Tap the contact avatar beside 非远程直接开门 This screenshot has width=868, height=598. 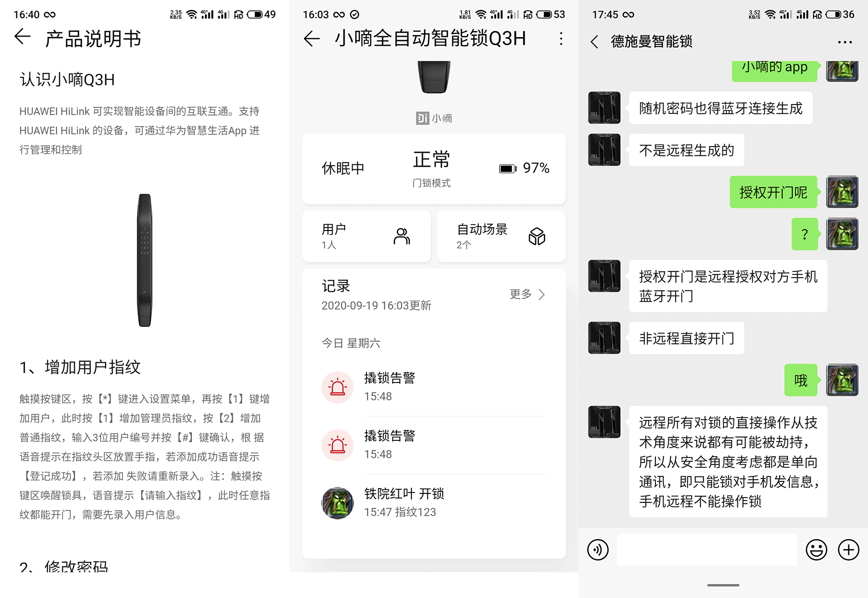click(604, 338)
